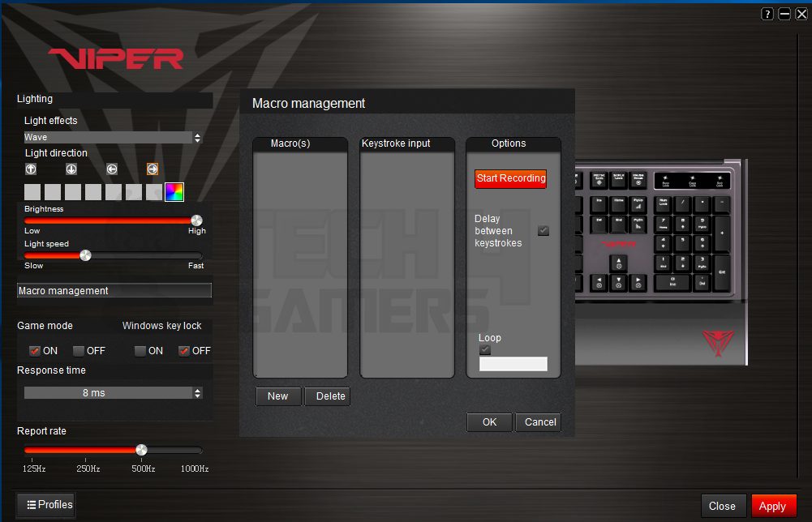The height and width of the screenshot is (522, 812).
Task: Select Windows key lock ON checkbox
Action: click(140, 351)
